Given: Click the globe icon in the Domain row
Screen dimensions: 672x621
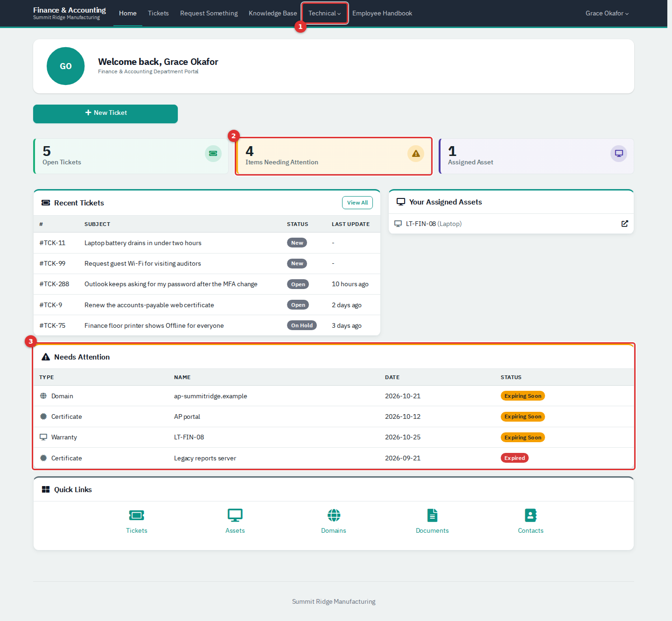Looking at the screenshot, I should (x=43, y=396).
